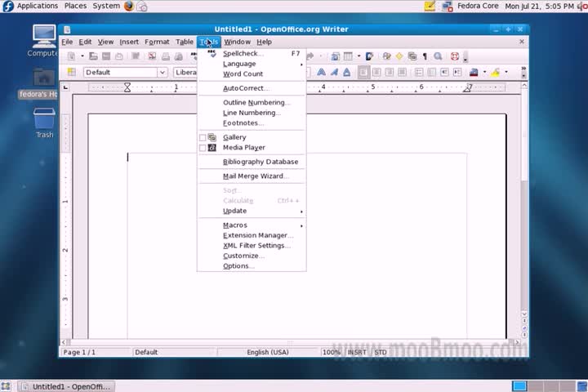The width and height of the screenshot is (588, 392).
Task: Launch Firefox from the top panel icon
Action: click(x=129, y=6)
